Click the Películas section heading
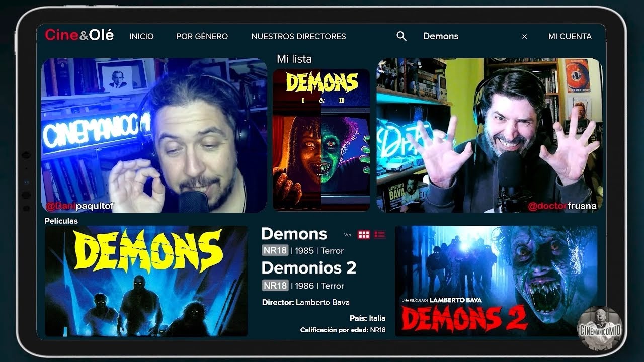The width and height of the screenshot is (644, 362). 61,221
